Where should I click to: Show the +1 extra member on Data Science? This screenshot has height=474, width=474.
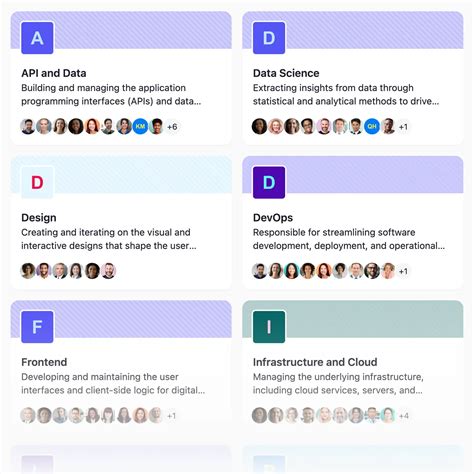(x=403, y=127)
